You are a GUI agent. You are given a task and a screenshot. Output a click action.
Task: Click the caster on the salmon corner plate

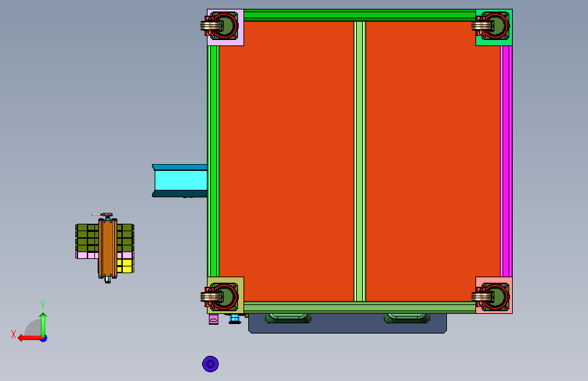click(491, 297)
